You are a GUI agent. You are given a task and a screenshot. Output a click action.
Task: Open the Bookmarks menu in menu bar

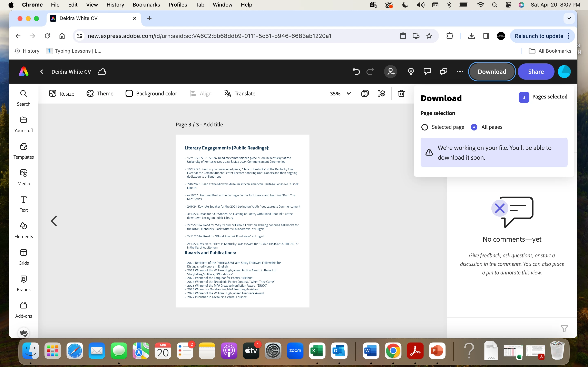tap(146, 5)
